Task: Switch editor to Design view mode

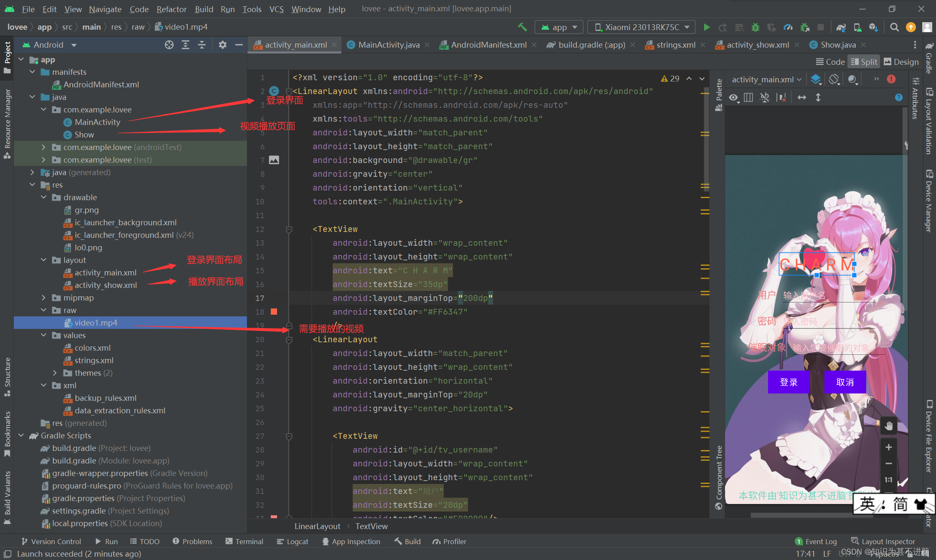Action: pyautogui.click(x=901, y=62)
